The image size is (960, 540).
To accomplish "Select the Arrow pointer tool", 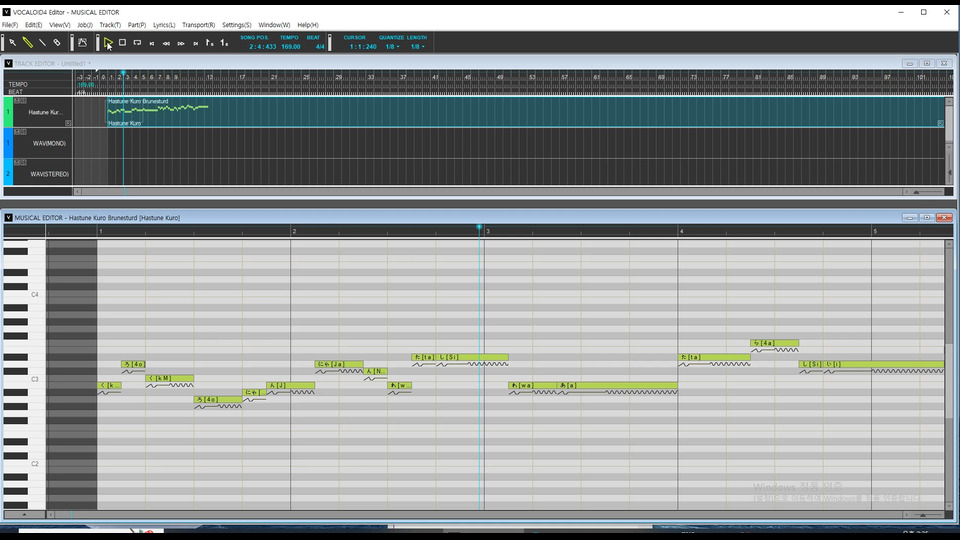I will pos(12,43).
